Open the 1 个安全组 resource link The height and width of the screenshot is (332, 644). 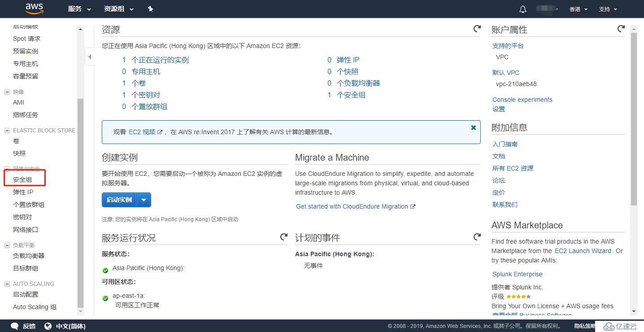pyautogui.click(x=346, y=95)
